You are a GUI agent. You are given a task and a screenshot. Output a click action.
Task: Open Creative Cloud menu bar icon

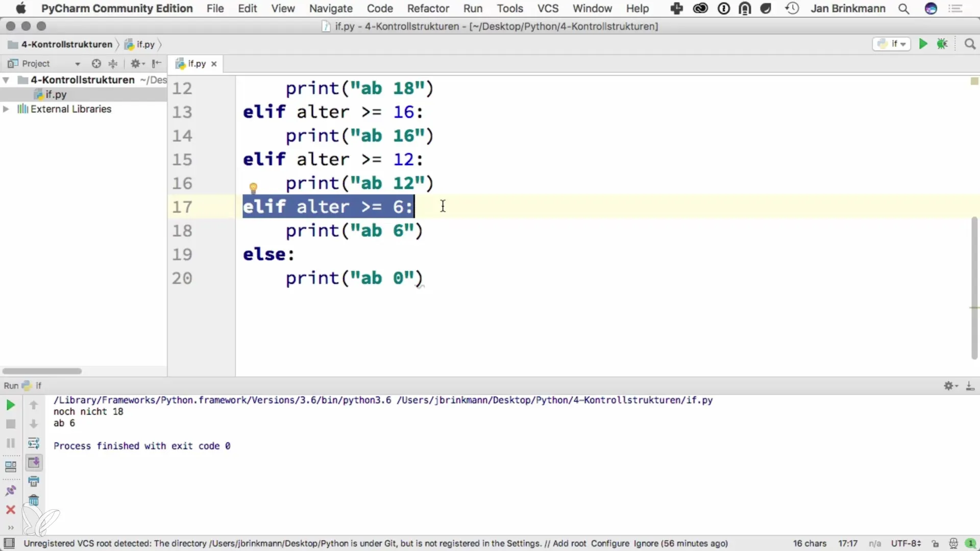pyautogui.click(x=700, y=8)
